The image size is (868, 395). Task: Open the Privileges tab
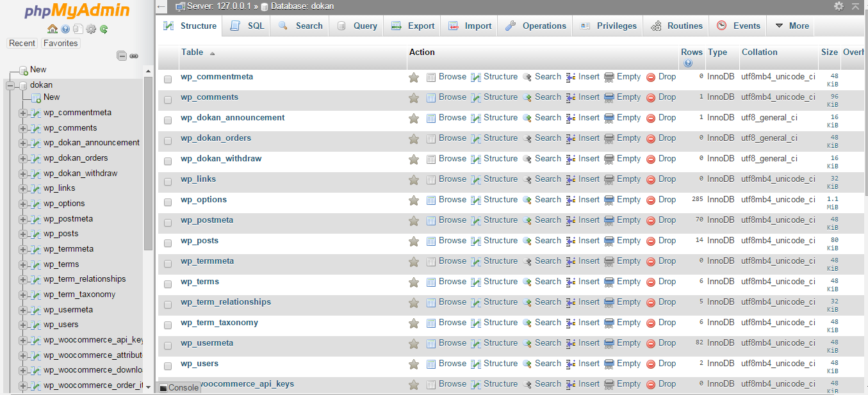(x=608, y=26)
